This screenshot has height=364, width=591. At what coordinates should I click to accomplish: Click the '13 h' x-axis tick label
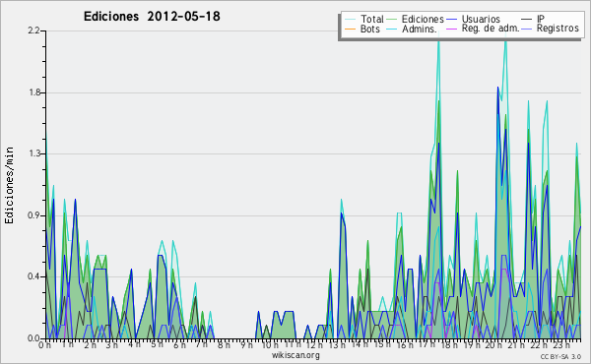pyautogui.click(x=337, y=345)
